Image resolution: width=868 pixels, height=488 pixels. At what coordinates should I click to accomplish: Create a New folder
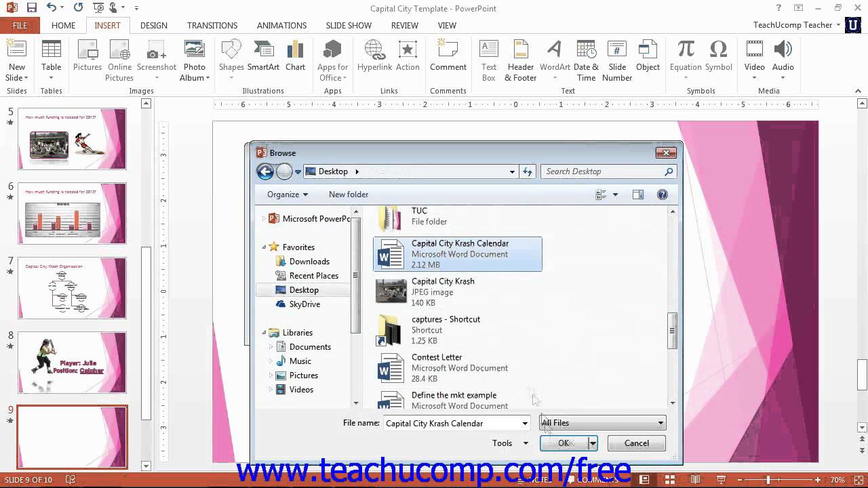[x=349, y=195]
